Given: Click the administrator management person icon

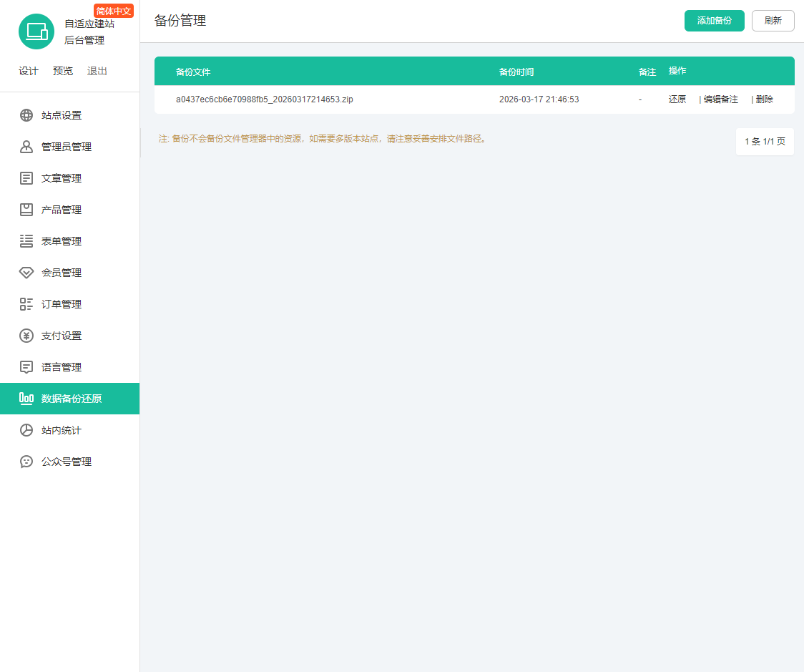Looking at the screenshot, I should [26, 147].
